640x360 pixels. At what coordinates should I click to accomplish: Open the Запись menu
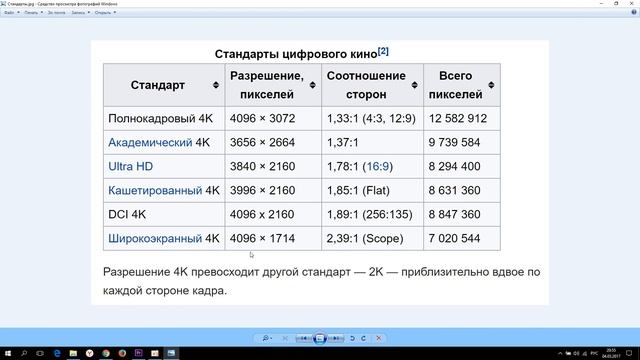(x=80, y=13)
